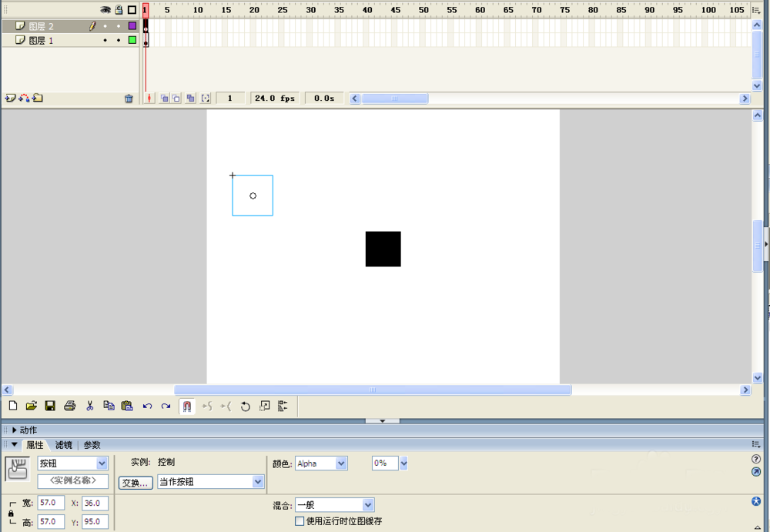This screenshot has height=532, width=770.
Task: Click the Print icon
Action: (70, 406)
